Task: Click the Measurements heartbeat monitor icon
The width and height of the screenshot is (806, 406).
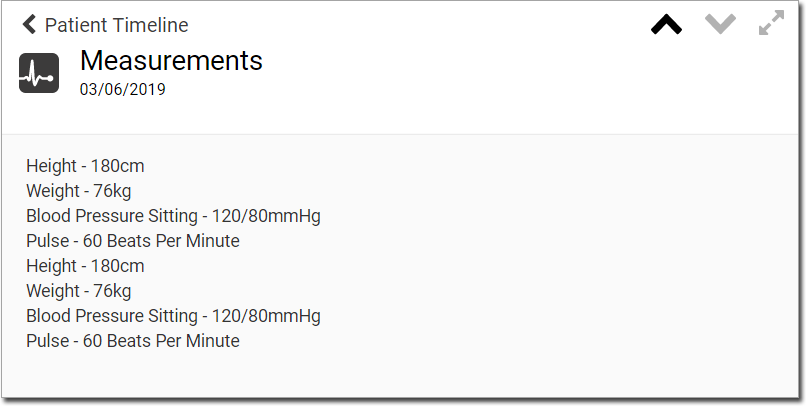Action: (39, 73)
